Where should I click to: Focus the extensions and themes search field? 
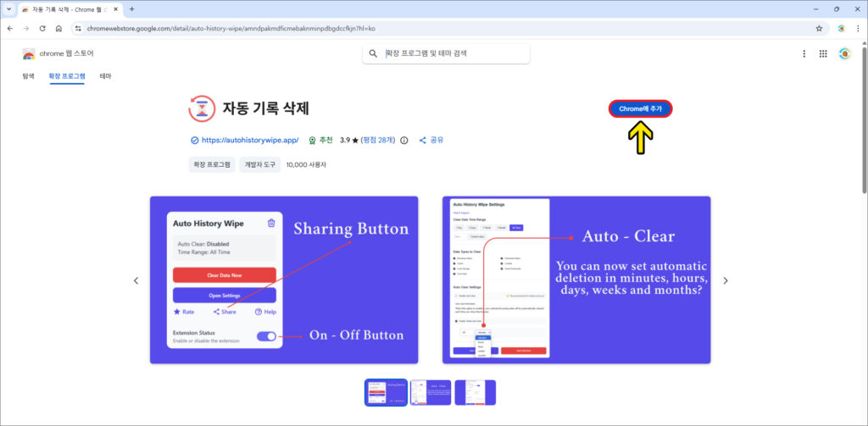pyautogui.click(x=453, y=53)
